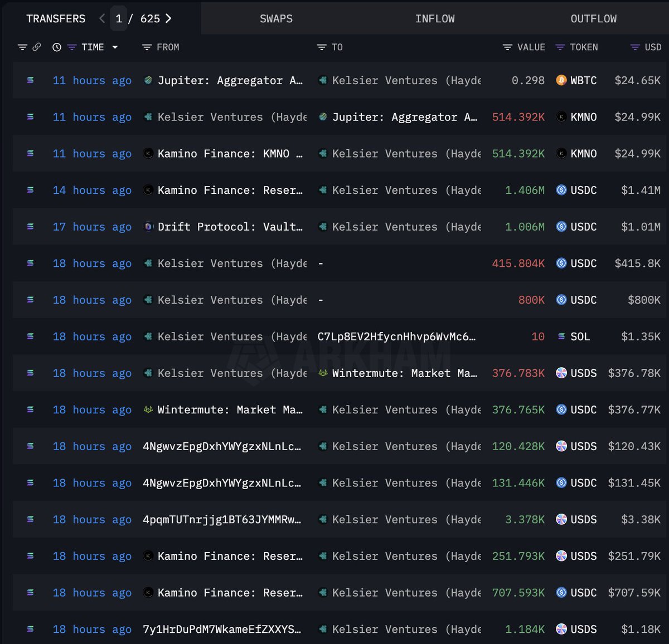
Task: Click the Jupiter Aggregator entity icon
Action: coord(147,80)
